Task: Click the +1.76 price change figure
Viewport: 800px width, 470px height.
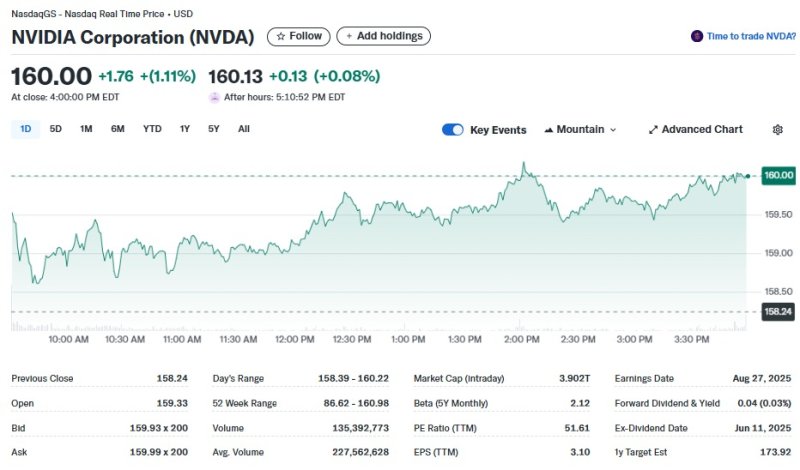Action: (116, 77)
